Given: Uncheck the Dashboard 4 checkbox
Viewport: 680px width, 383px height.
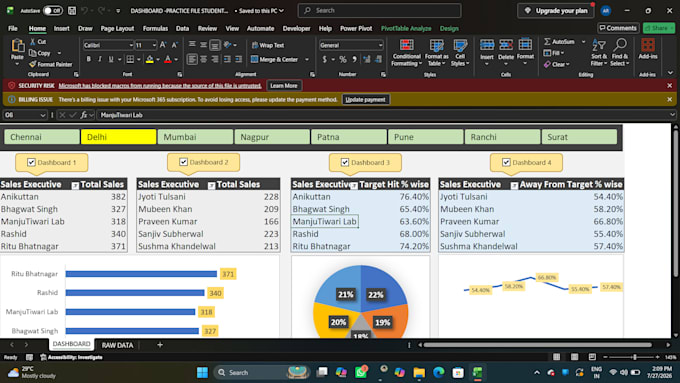Looking at the screenshot, I should click(506, 162).
